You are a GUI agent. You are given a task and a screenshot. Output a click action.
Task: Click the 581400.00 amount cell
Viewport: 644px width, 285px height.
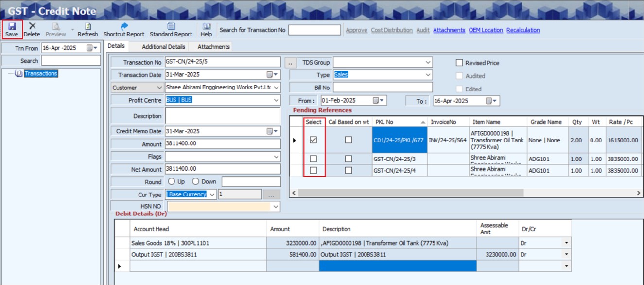pos(293,254)
